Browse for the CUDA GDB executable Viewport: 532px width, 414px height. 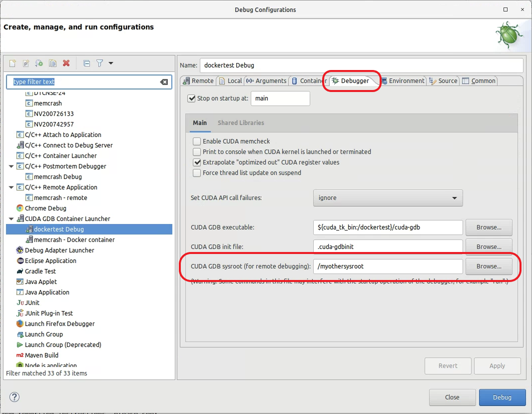tap(489, 227)
